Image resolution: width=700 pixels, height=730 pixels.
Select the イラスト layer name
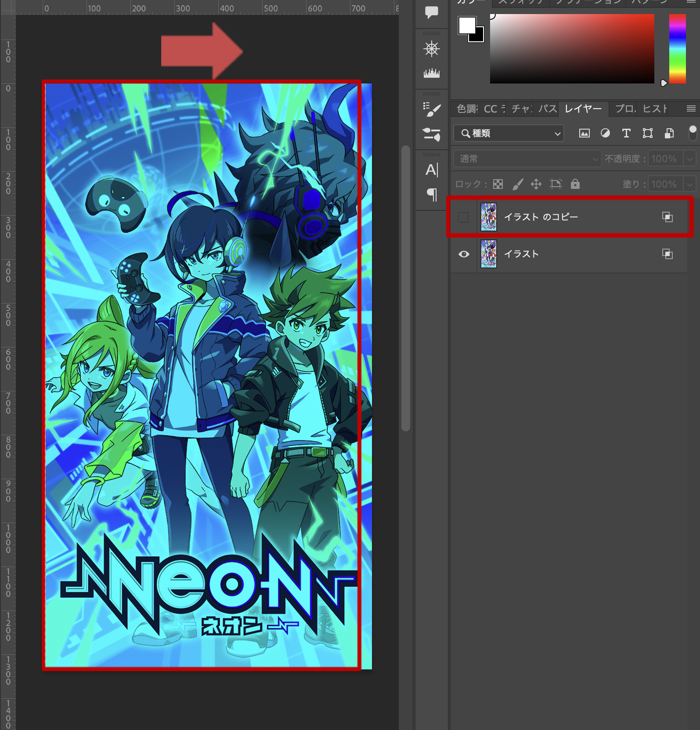click(x=521, y=254)
